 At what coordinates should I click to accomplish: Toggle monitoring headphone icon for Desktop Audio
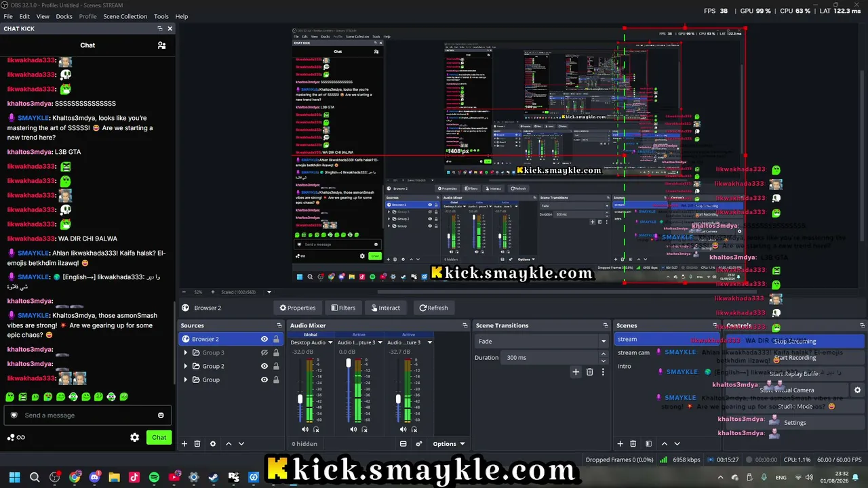tap(316, 429)
